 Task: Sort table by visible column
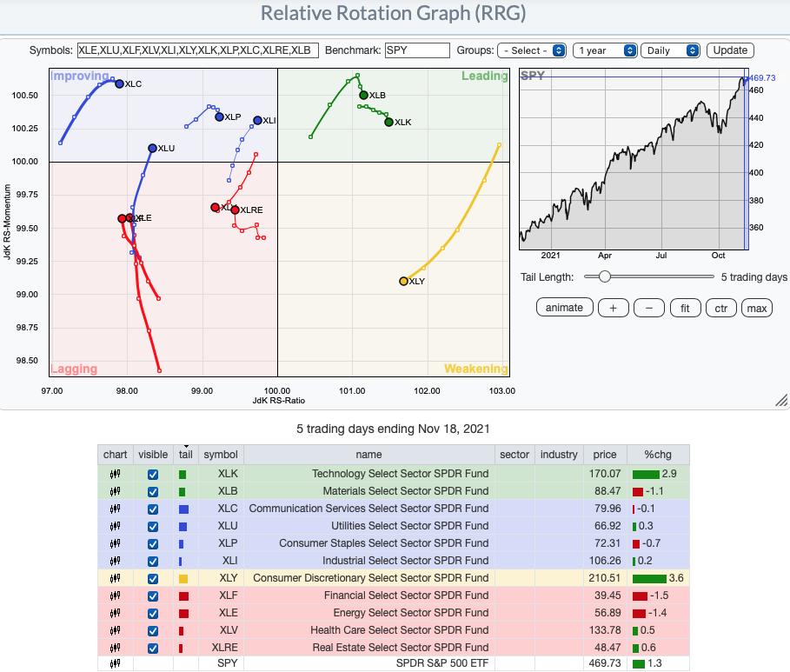pos(153,454)
